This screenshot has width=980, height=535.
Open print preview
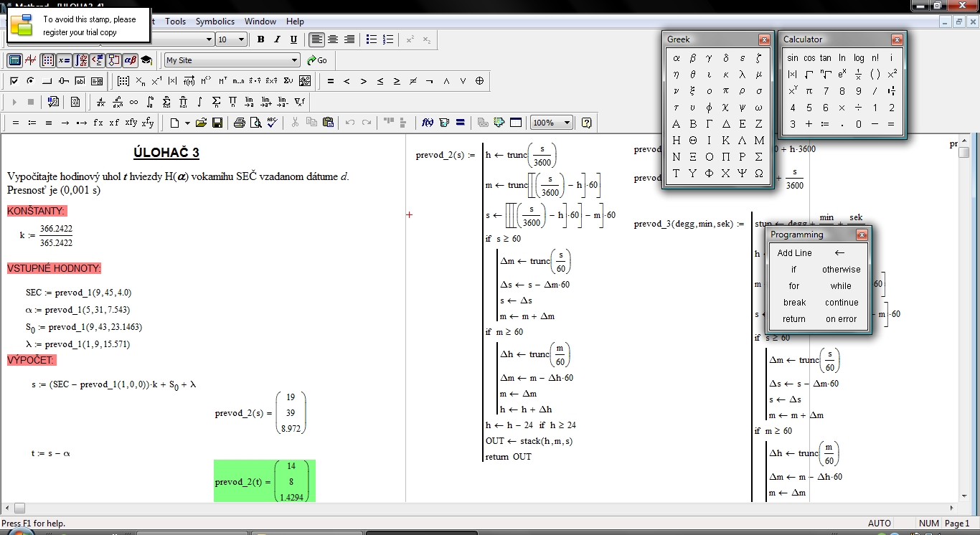click(x=256, y=123)
